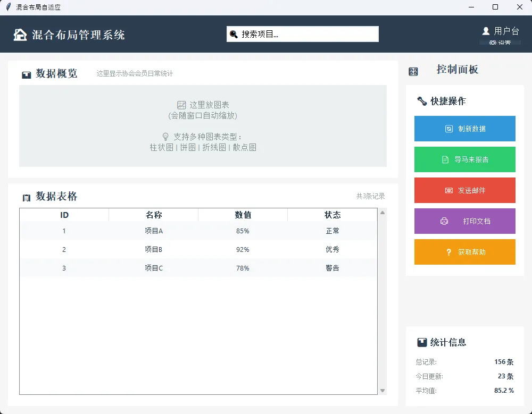Screen dimensions: 532x414
Task: Click the wrench icon next to 快捷操作
Action: [422, 101]
